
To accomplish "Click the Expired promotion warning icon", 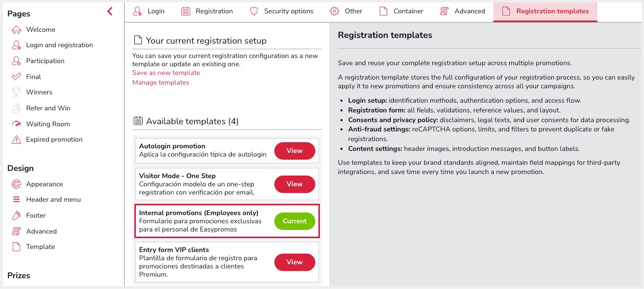I will pyautogui.click(x=16, y=140).
